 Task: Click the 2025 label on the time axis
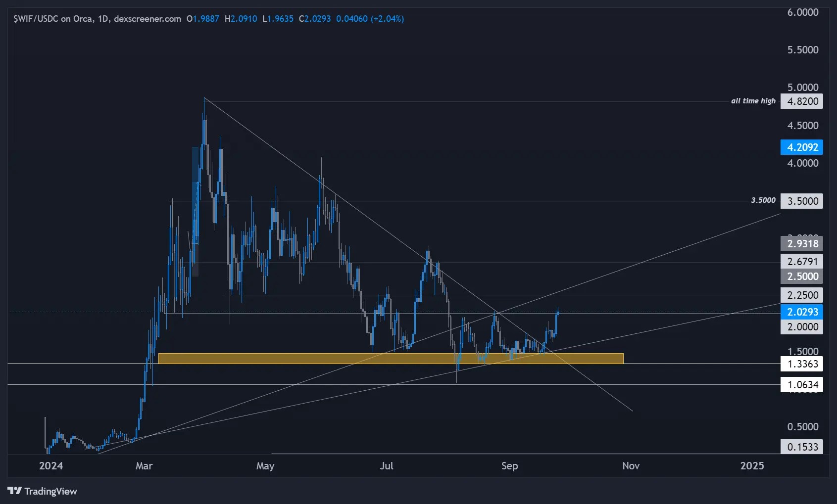[753, 466]
